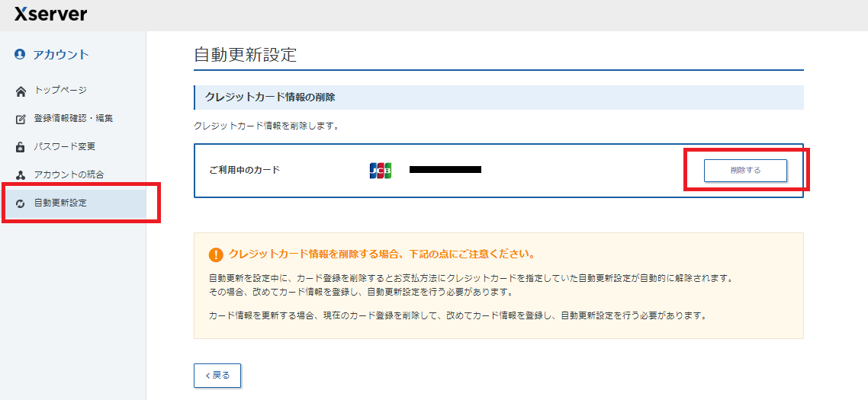This screenshot has width=868, height=400.
Task: Click the home icon beside トップページ
Action: click(x=21, y=91)
